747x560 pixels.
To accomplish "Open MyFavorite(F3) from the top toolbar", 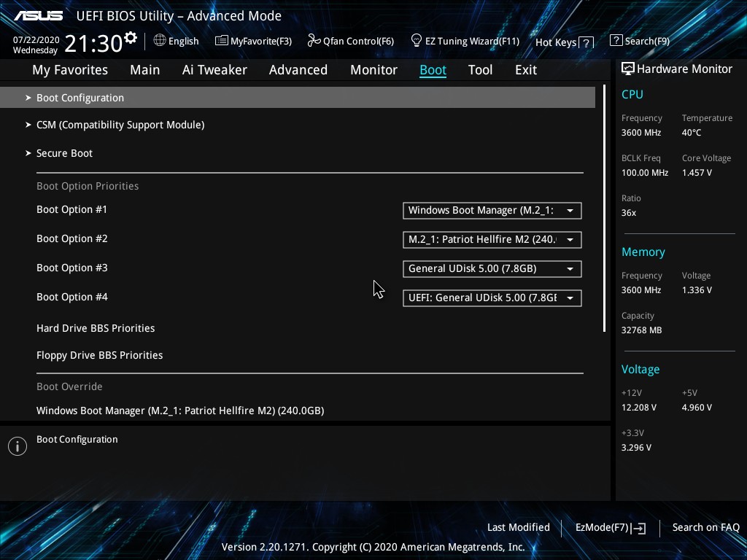I will pyautogui.click(x=253, y=42).
